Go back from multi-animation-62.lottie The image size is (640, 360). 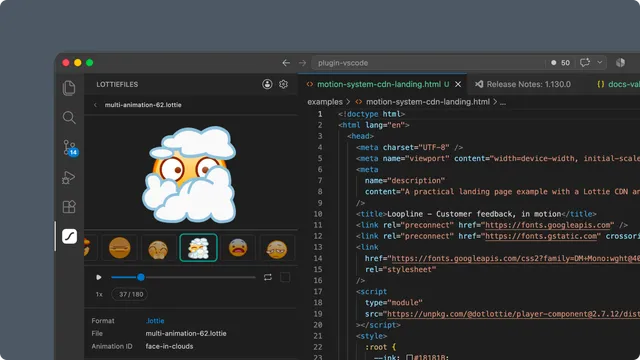click(x=95, y=105)
